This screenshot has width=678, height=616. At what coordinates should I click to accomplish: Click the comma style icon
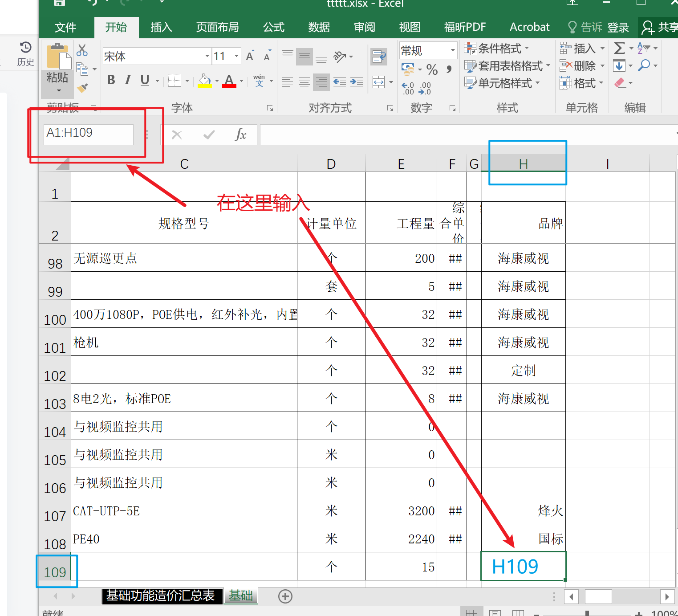point(449,69)
